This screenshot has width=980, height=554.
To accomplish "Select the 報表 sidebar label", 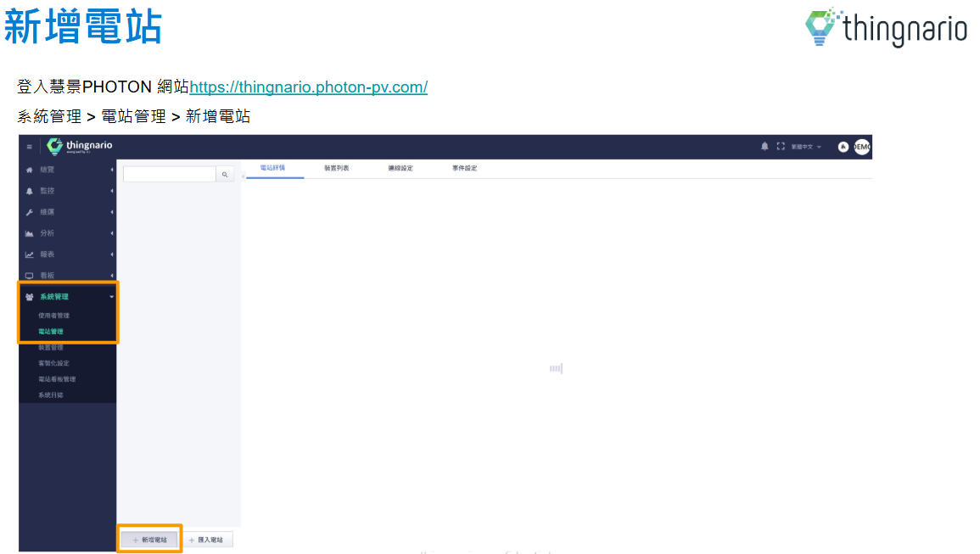I will pyautogui.click(x=48, y=255).
